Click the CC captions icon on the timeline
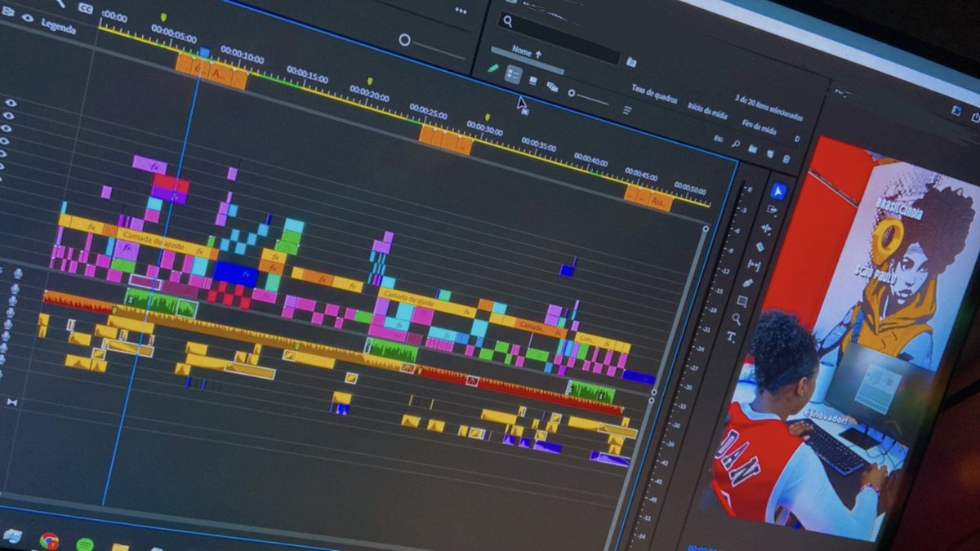This screenshot has height=551, width=980. [85, 7]
